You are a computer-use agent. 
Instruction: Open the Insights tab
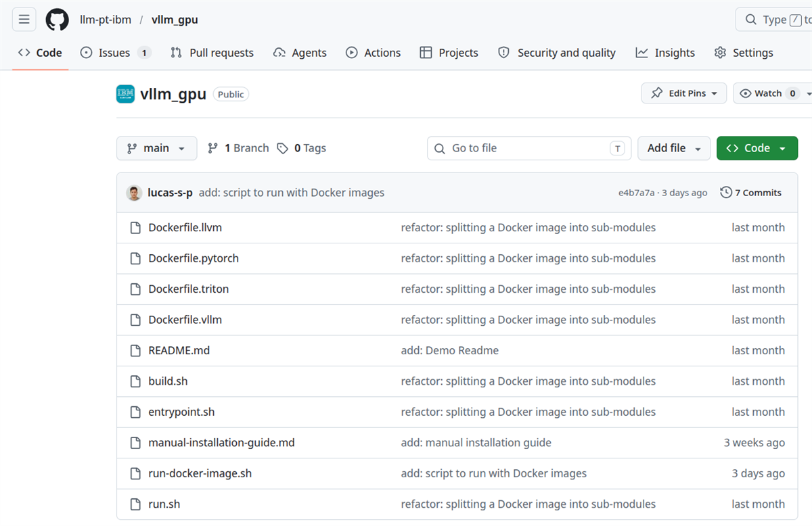pos(665,53)
